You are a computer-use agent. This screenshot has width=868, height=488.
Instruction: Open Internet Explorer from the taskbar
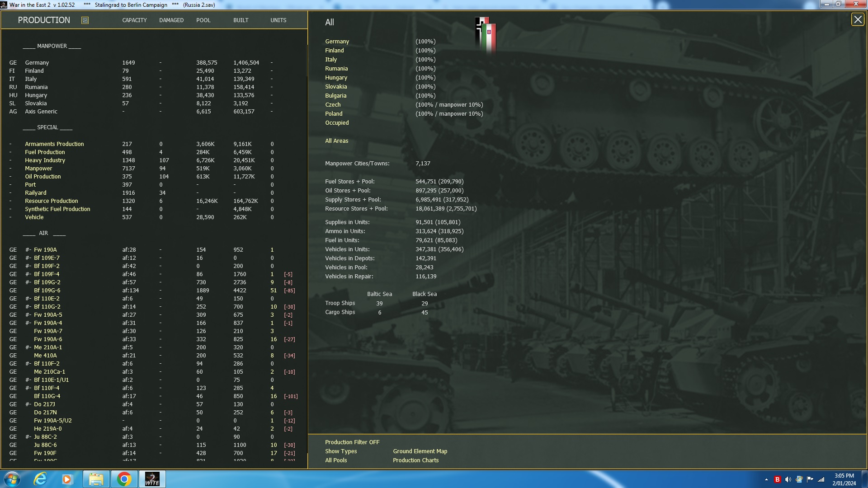coord(40,479)
